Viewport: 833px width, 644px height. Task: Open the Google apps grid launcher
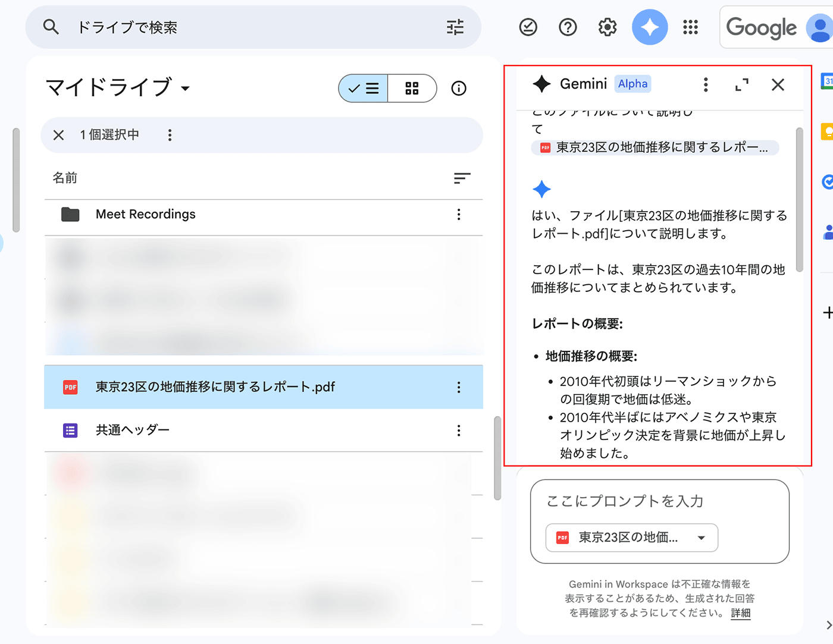click(x=690, y=27)
